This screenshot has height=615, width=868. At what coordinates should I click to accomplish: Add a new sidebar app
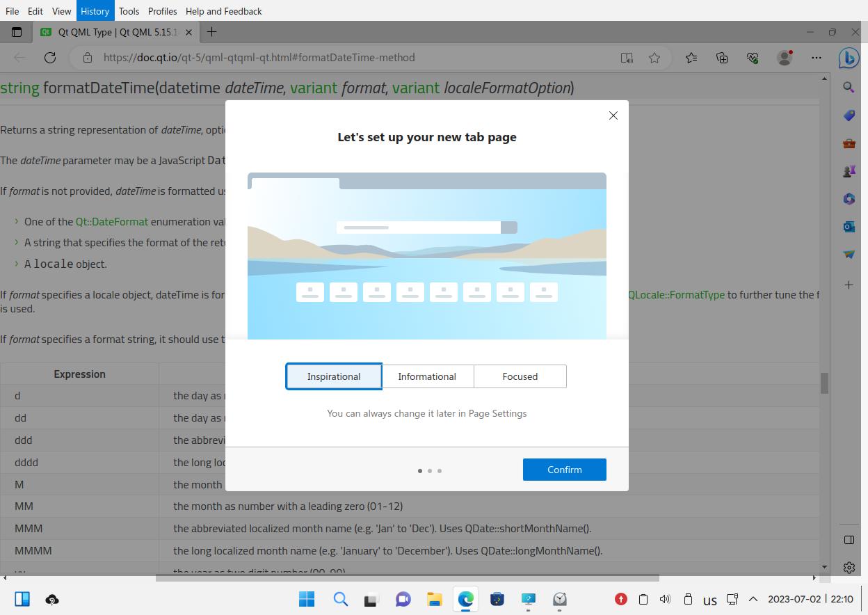click(849, 285)
